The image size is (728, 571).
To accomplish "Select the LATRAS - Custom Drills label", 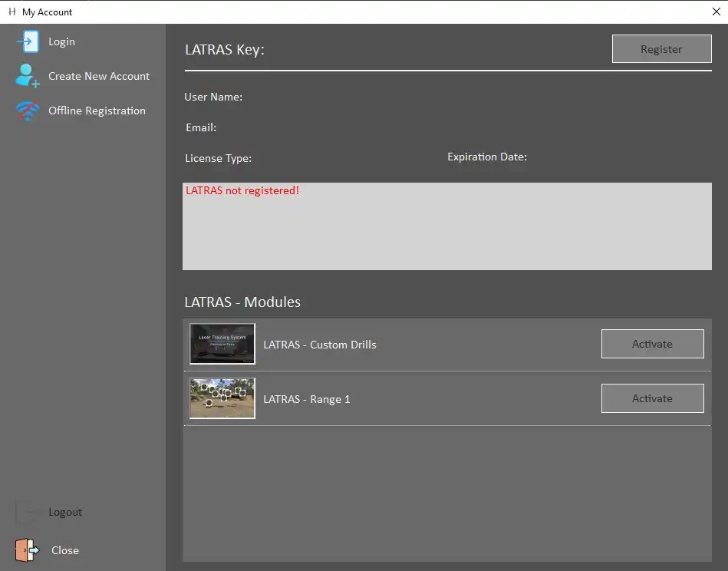I will [x=320, y=345].
